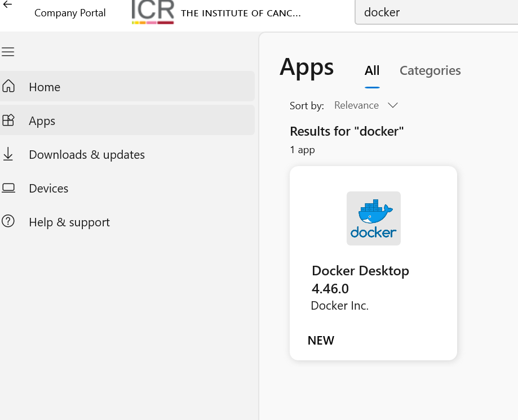Click the Docker whale app icon

click(373, 218)
